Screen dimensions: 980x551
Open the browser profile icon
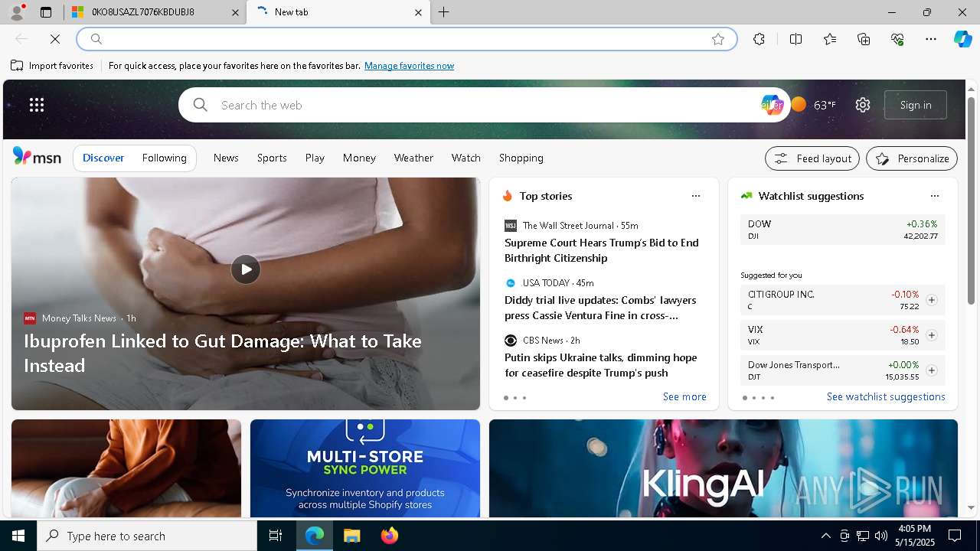tap(17, 12)
